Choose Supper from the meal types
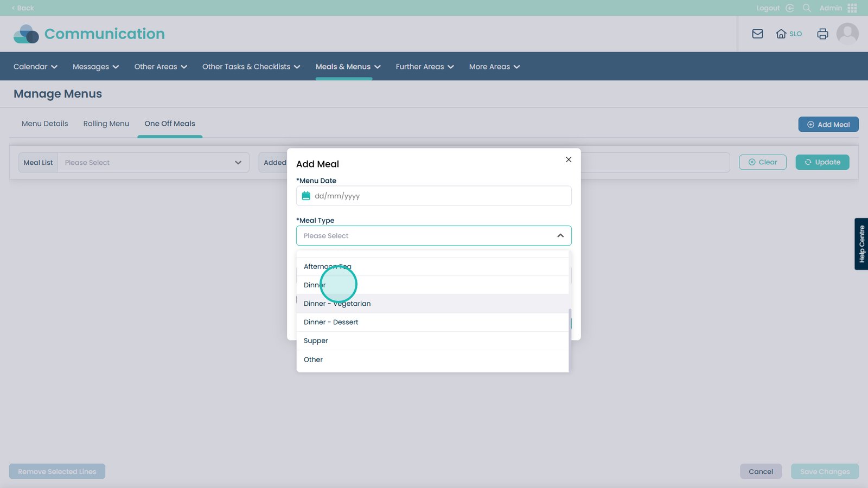 [x=316, y=341]
